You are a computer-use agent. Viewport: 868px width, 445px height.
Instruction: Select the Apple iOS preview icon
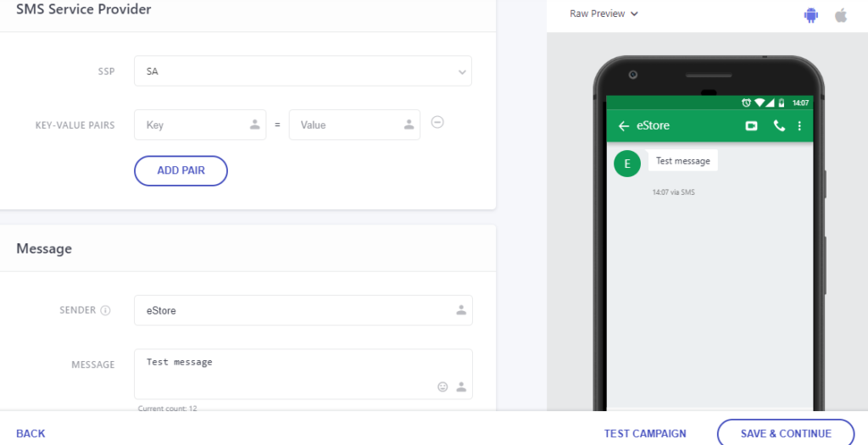click(841, 15)
